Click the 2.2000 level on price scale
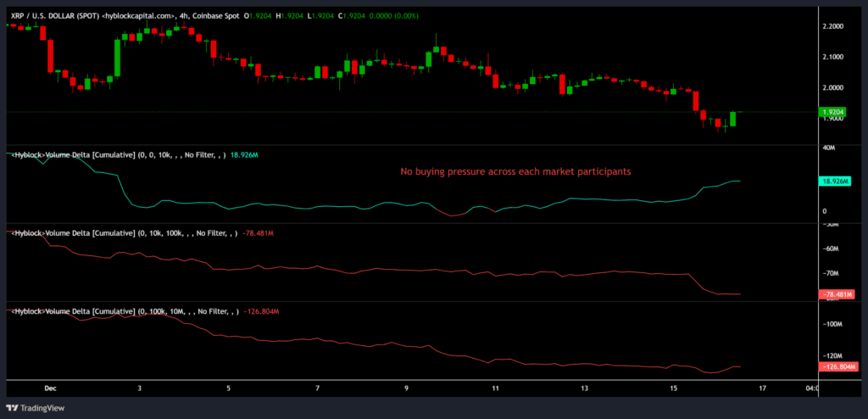This screenshot has height=419, width=868. (834, 26)
